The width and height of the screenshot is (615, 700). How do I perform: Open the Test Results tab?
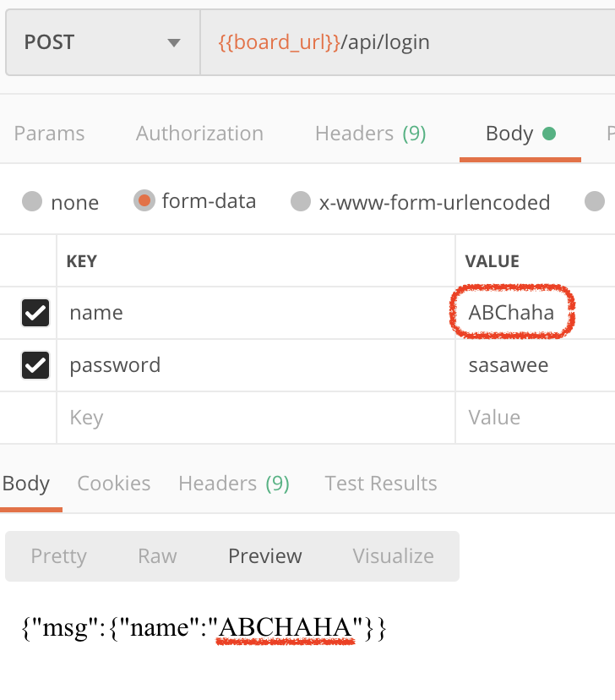click(381, 483)
